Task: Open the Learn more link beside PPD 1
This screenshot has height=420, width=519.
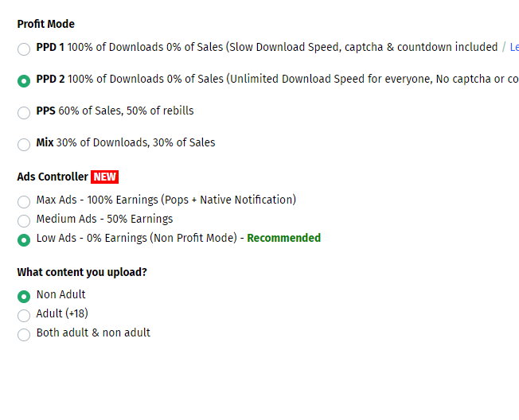Action: (x=514, y=47)
